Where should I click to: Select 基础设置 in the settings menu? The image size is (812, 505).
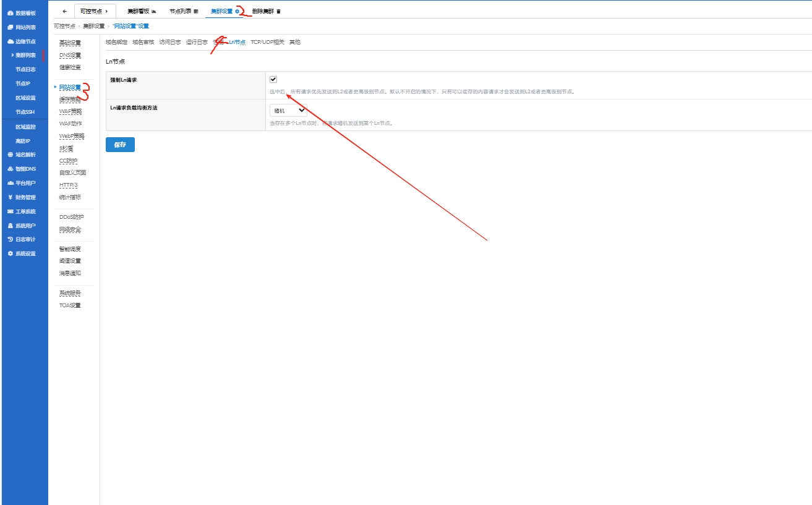[x=70, y=43]
